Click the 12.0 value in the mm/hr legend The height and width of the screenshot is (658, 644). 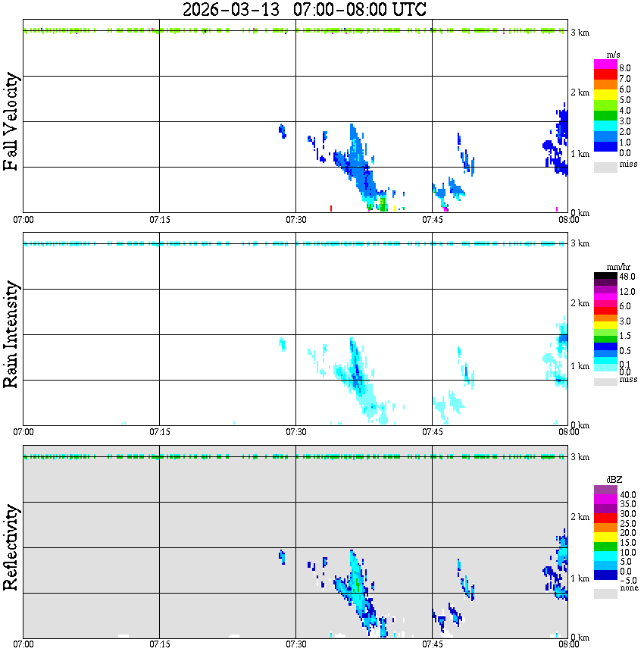[x=627, y=291]
